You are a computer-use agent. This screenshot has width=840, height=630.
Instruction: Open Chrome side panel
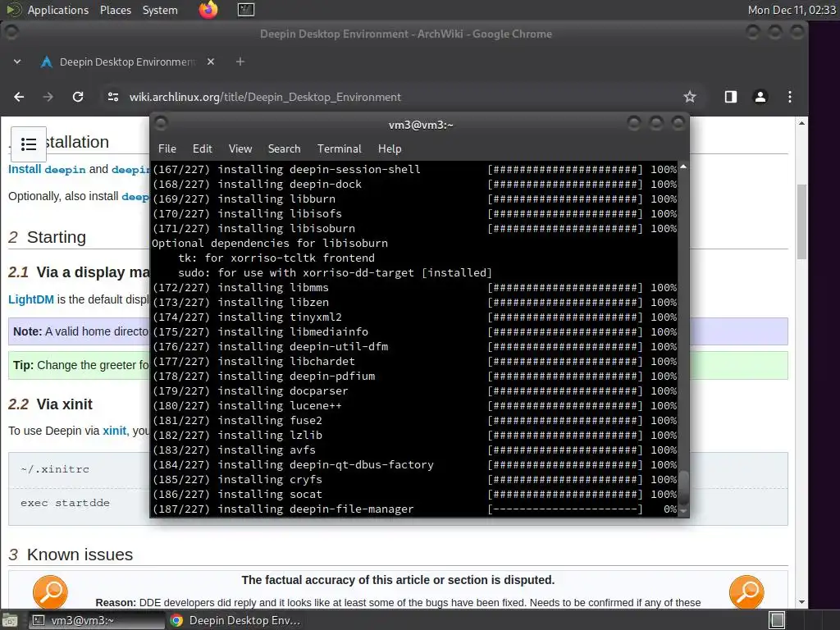(x=731, y=97)
